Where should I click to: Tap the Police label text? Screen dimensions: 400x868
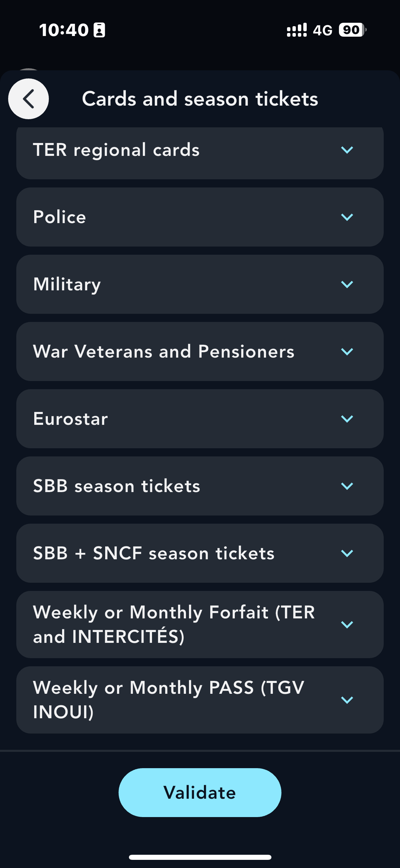tap(60, 217)
